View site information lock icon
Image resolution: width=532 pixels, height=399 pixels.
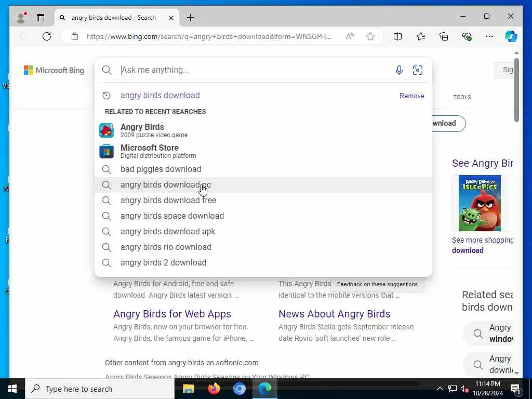click(x=75, y=36)
